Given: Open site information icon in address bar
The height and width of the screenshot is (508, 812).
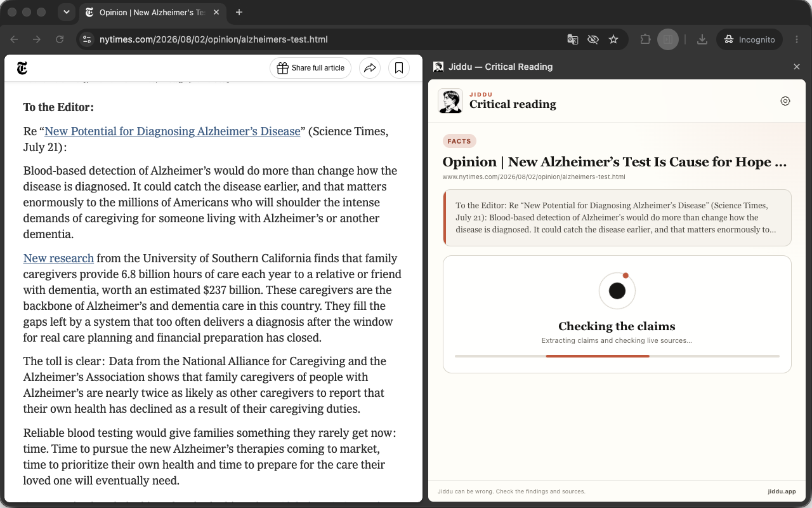Looking at the screenshot, I should (88, 39).
